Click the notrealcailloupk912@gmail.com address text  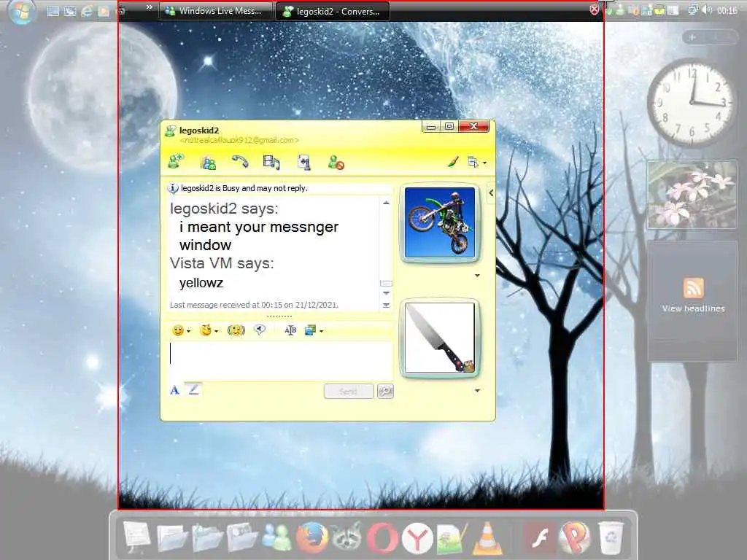[239, 140]
